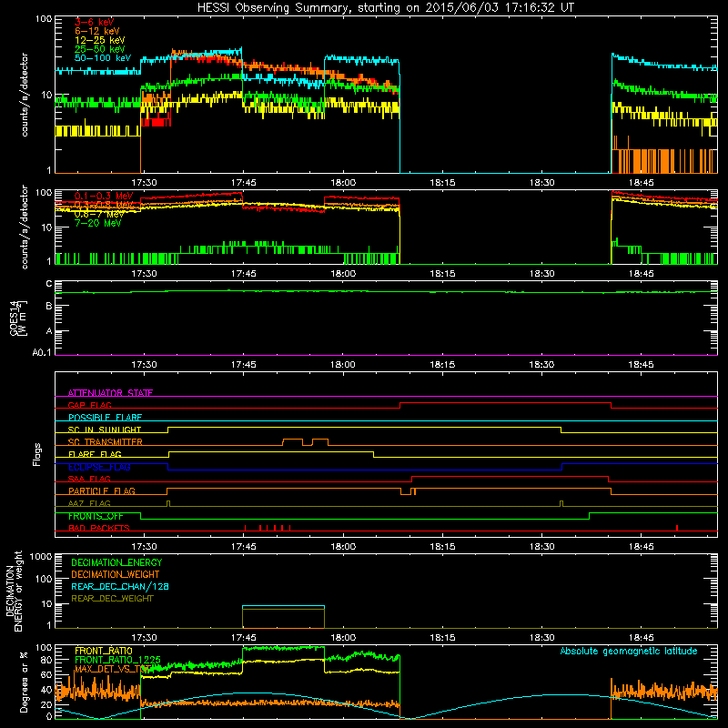Screen dimensions: 728x728
Task: Select the 'ECLIPSE_FLAG' flag label
Action: tap(99, 467)
